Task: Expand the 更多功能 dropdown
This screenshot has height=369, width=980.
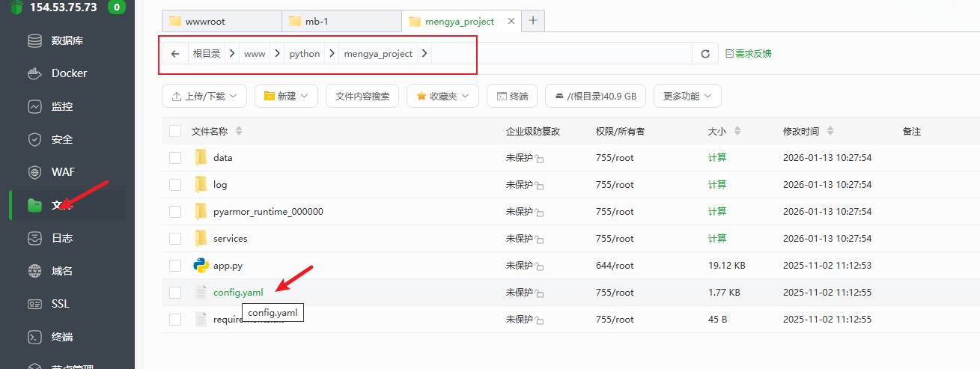Action: coord(687,96)
